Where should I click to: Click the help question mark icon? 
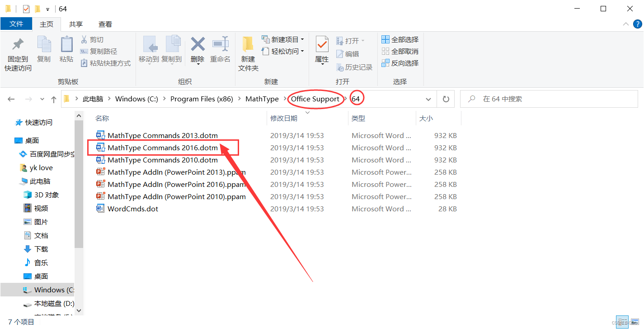pyautogui.click(x=637, y=24)
